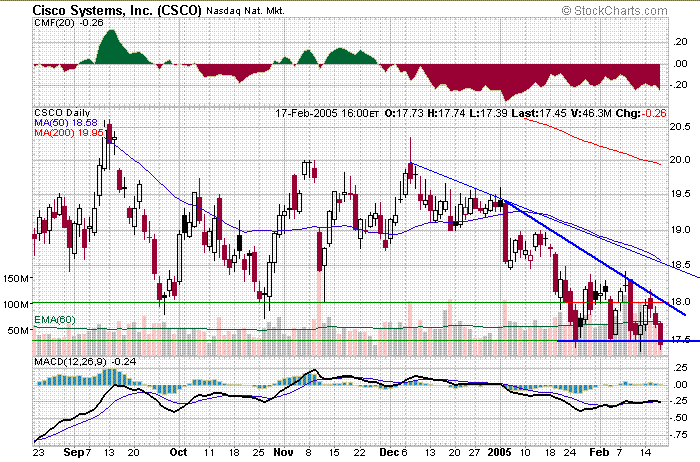Click the 50M volume axis label
This screenshot has height=462, width=700.
[19, 331]
